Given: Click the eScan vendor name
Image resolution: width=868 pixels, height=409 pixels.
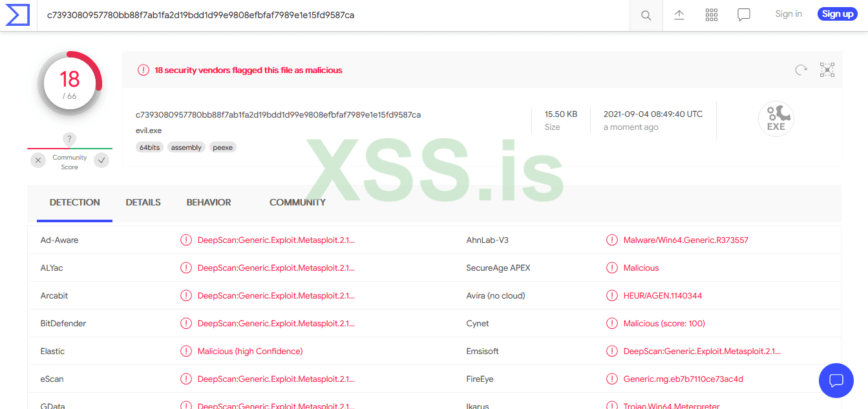Looking at the screenshot, I should 52,379.
